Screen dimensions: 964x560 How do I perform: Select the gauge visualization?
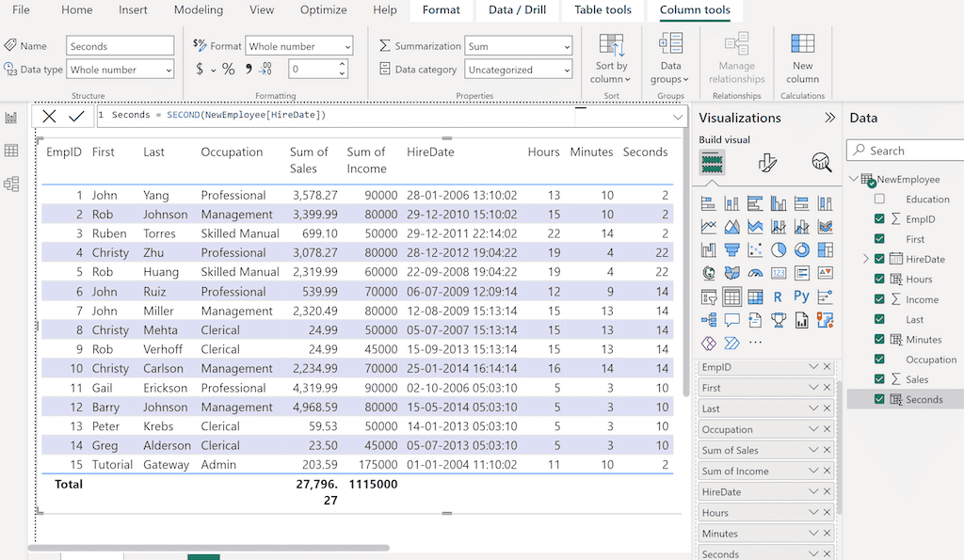point(754,272)
